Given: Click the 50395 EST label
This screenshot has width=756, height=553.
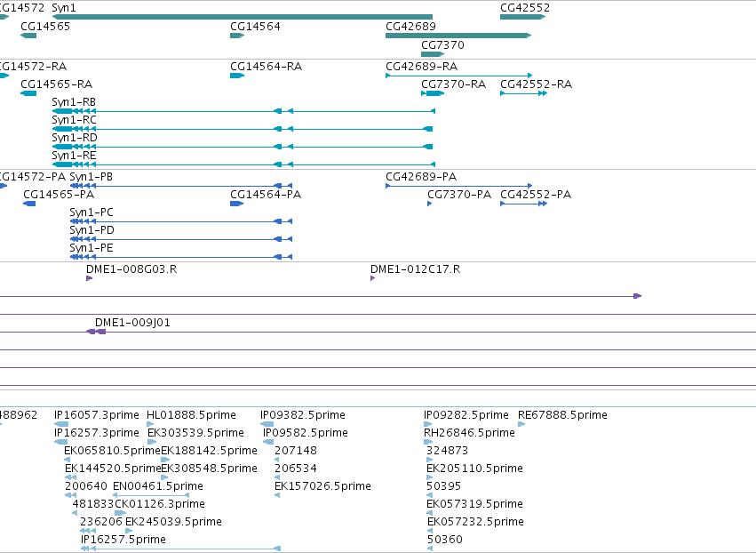Looking at the screenshot, I should [443, 487].
